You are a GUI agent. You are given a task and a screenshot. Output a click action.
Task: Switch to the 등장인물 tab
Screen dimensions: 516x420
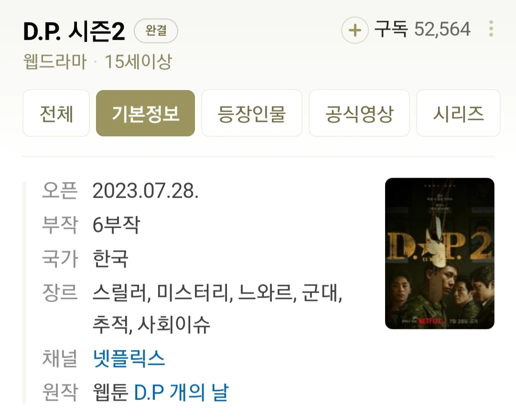252,114
